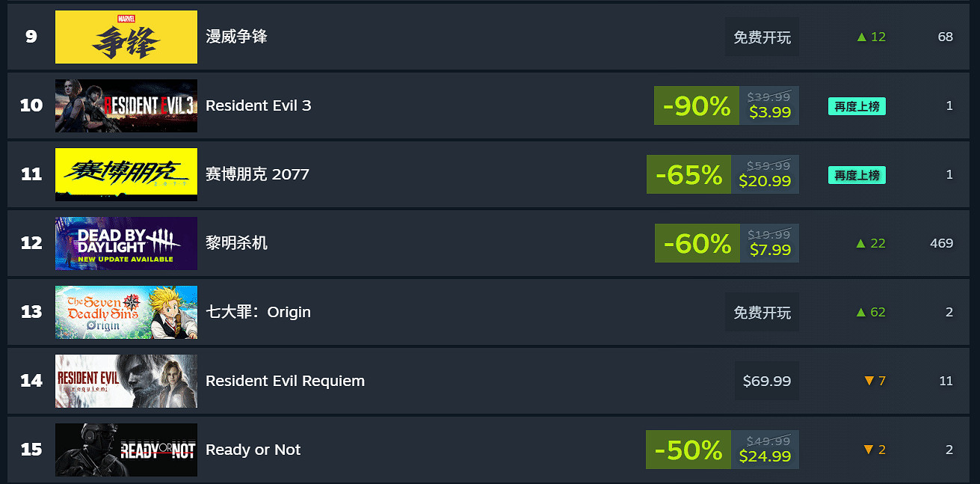Click the 赛博朋克 2077 game title
Image resolution: width=980 pixels, height=484 pixels.
click(257, 174)
